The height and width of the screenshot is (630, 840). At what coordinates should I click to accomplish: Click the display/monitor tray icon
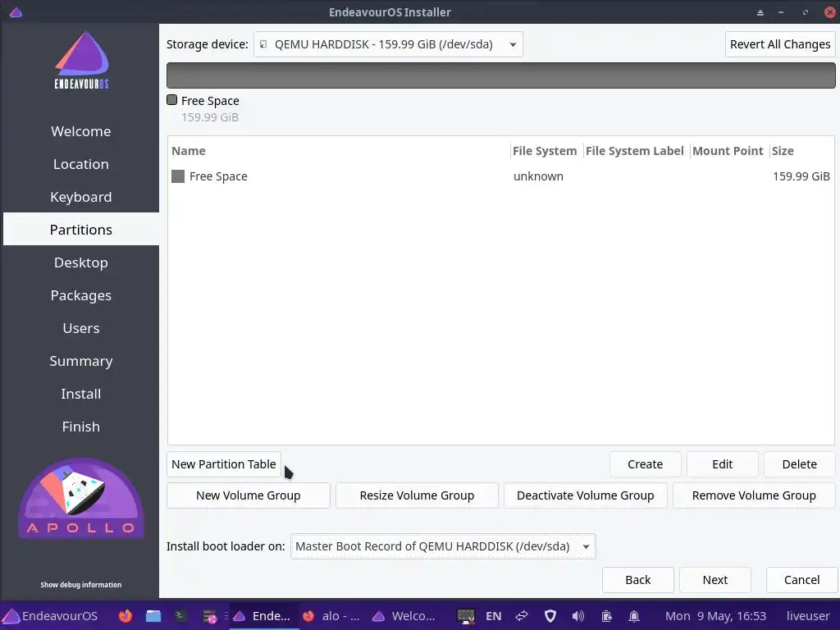point(466,616)
